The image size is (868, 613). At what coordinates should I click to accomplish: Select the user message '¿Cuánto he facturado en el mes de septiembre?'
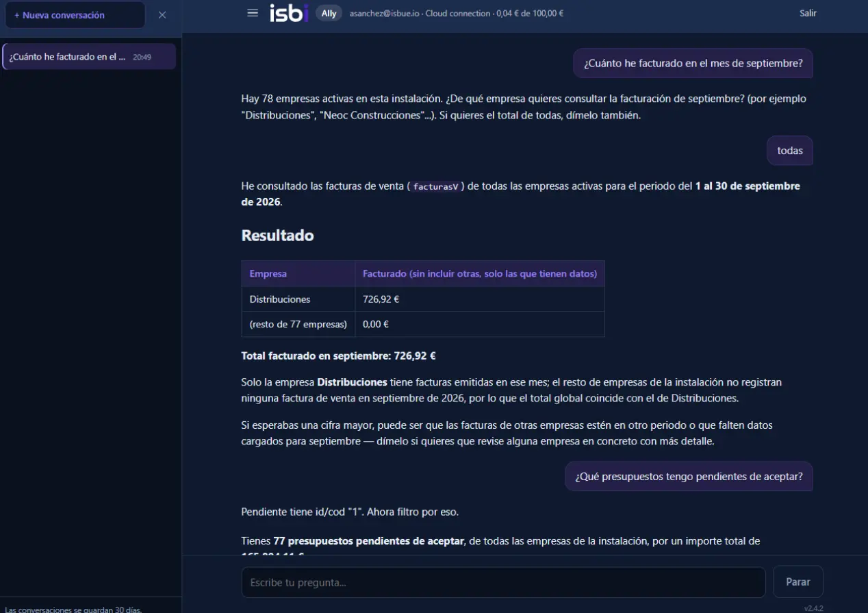(693, 64)
